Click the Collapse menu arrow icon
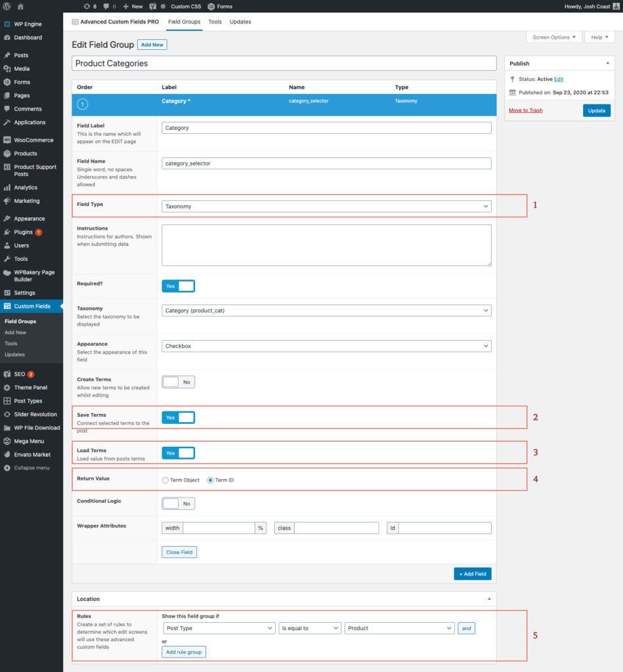Image resolution: width=623 pixels, height=672 pixels. click(x=7, y=468)
